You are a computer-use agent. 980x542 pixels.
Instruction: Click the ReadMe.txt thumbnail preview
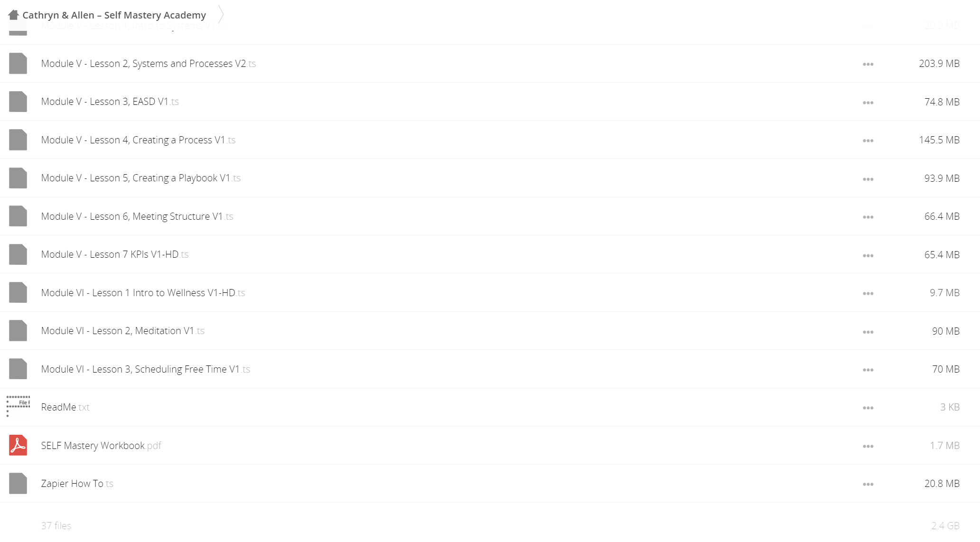pos(18,407)
